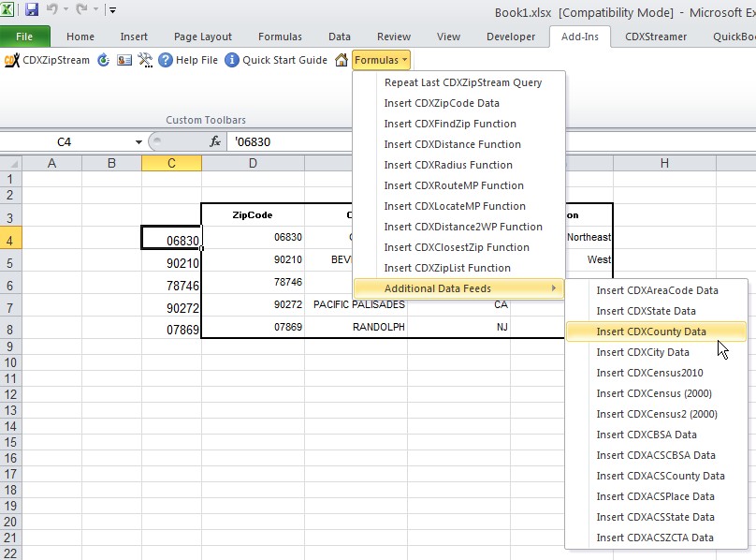The image size is (756, 560).
Task: Choose Insert CDXCensus2 (2000)
Action: 656,414
